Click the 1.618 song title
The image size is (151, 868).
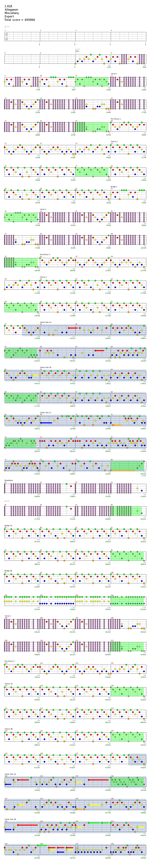click(x=8, y=6)
